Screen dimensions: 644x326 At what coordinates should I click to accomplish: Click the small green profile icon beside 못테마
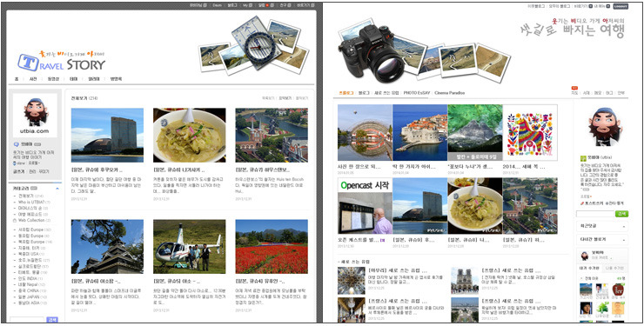coord(582,158)
